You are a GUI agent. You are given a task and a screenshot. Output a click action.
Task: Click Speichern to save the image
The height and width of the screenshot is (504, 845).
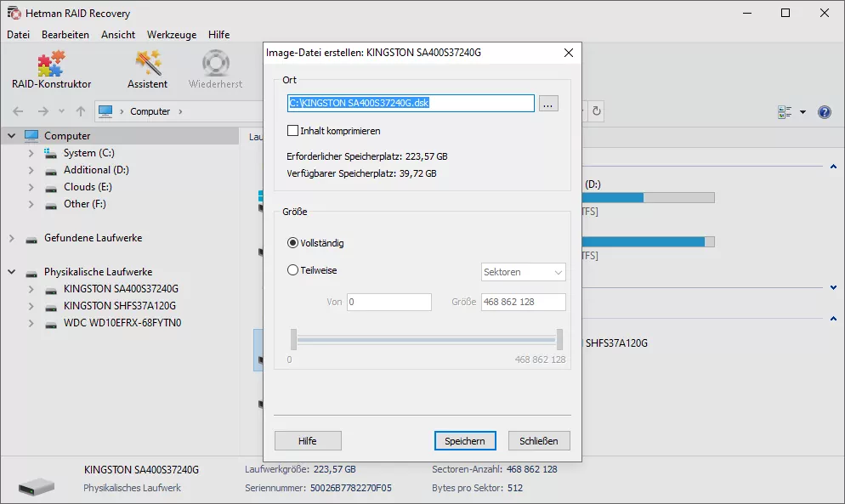[465, 441]
